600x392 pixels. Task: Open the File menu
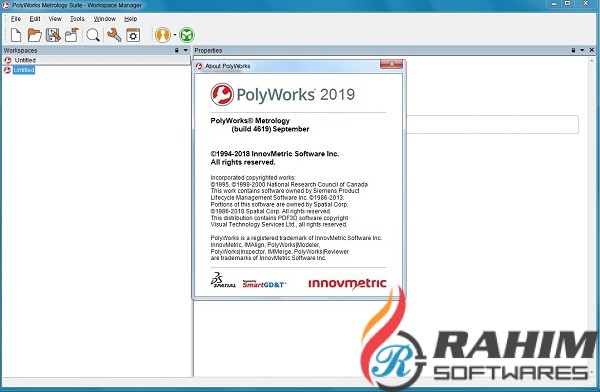[x=16, y=19]
